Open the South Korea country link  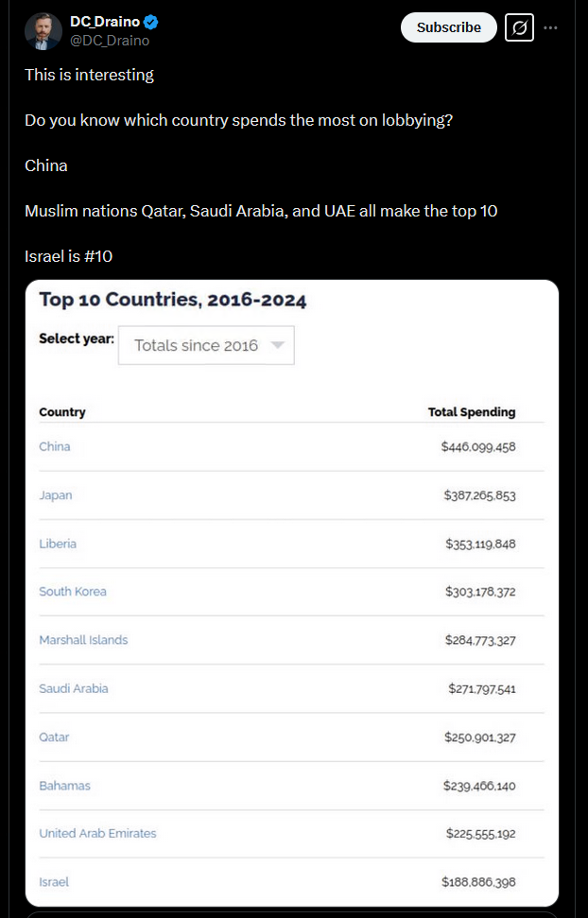pyautogui.click(x=73, y=591)
